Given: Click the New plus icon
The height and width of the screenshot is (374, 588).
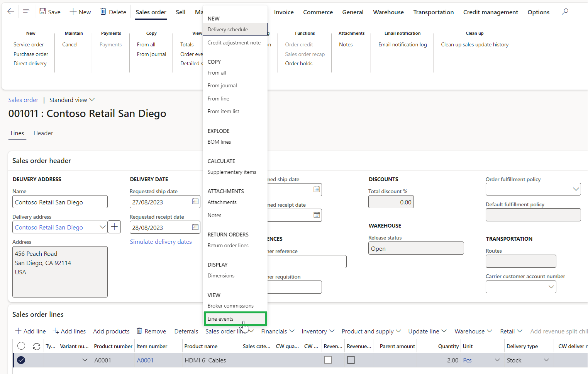Looking at the screenshot, I should tap(73, 11).
